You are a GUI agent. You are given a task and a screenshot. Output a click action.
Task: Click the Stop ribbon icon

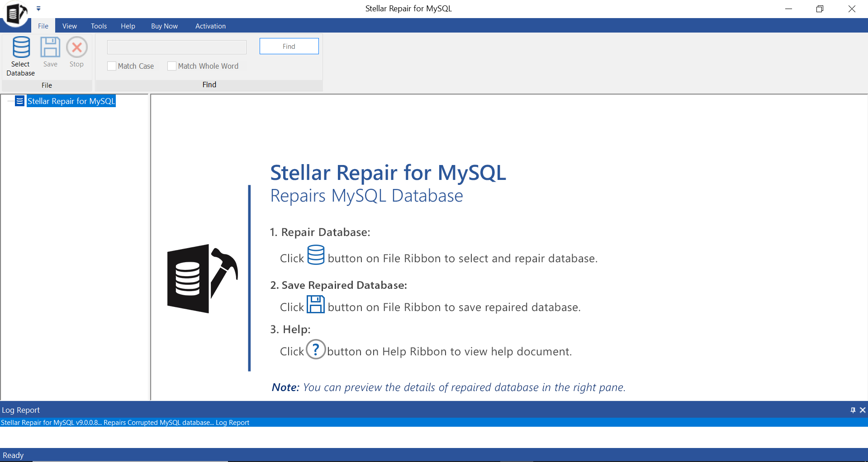tap(77, 47)
